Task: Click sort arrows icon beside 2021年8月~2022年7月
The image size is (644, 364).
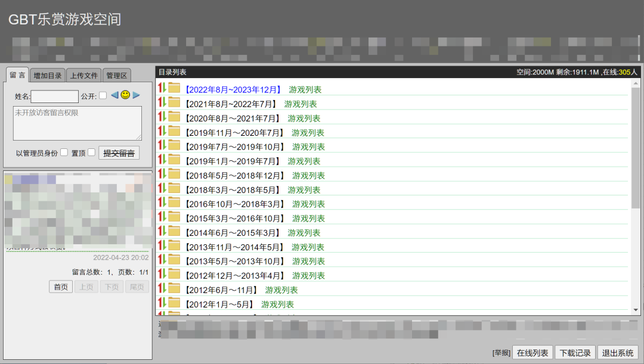Action: (161, 102)
